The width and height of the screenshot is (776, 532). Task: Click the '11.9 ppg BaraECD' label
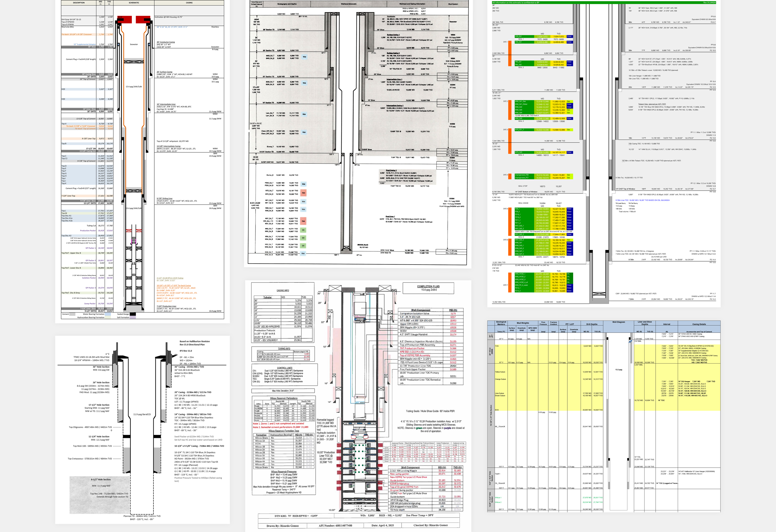tap(142, 414)
